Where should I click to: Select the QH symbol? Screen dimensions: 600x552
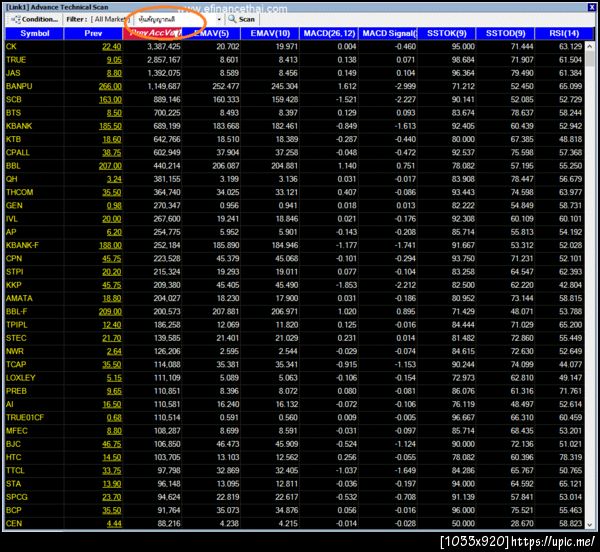coord(11,179)
